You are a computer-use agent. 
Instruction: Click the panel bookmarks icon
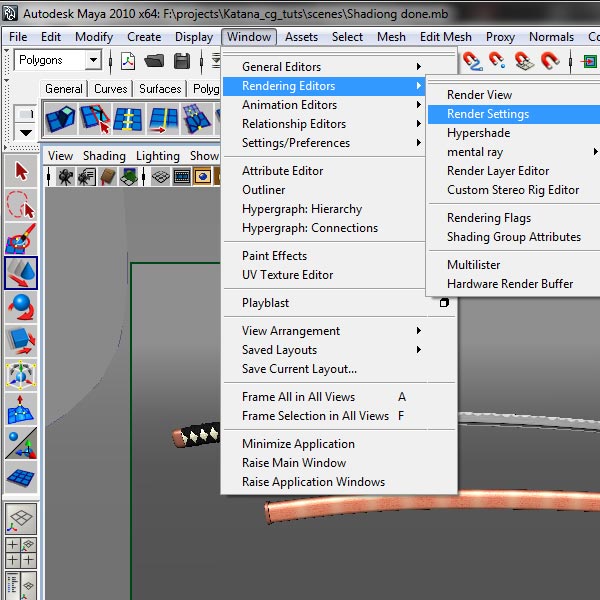[x=108, y=177]
